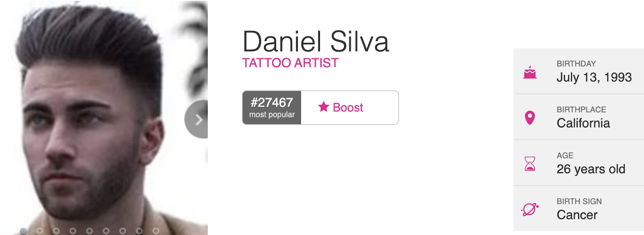Screen dimensions: 644x235
Task: Select the fifth photo carousel dot
Action: tap(89, 231)
